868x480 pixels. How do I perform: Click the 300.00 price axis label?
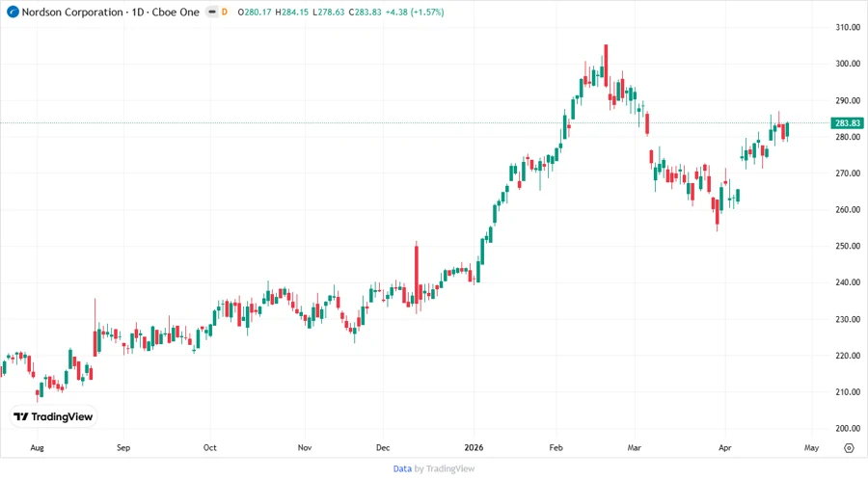[848, 65]
